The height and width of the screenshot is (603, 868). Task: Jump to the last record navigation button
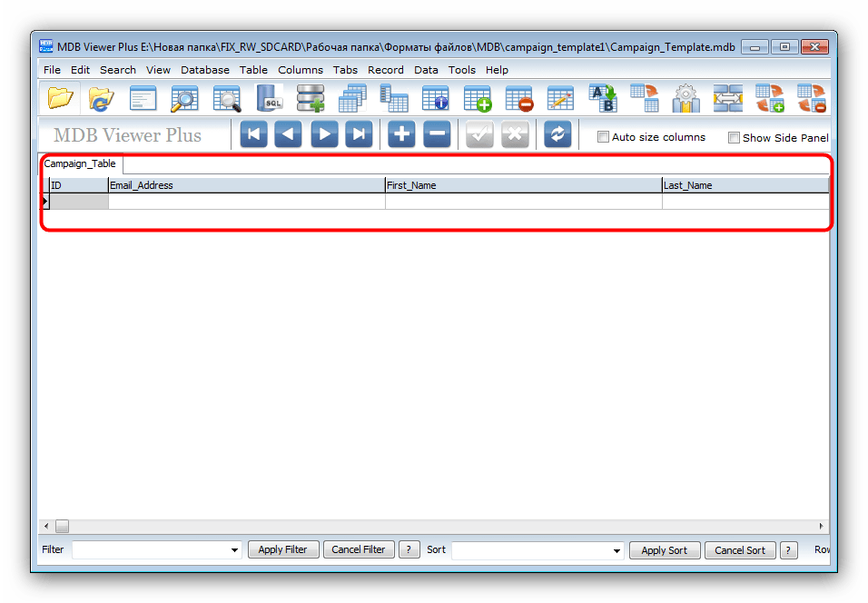click(360, 135)
